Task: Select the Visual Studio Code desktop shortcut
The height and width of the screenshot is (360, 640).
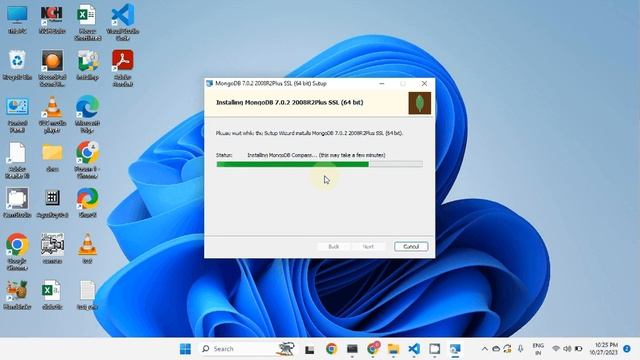Action: point(123,23)
